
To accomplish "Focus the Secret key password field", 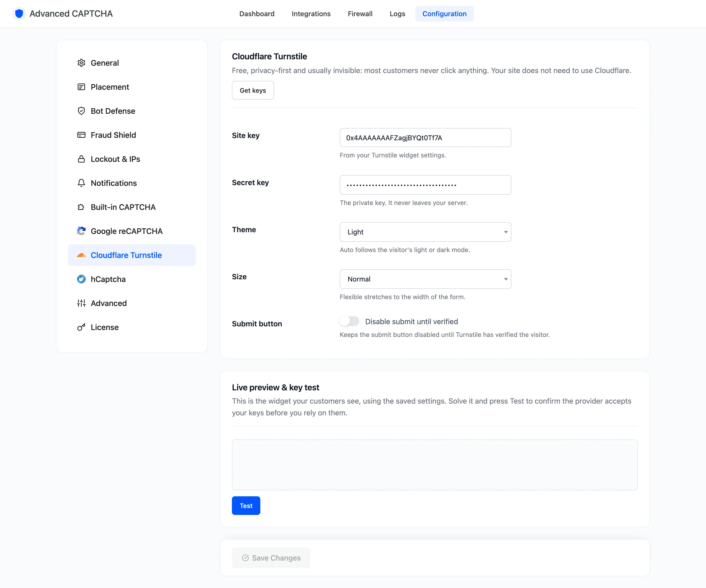I will coord(425,185).
